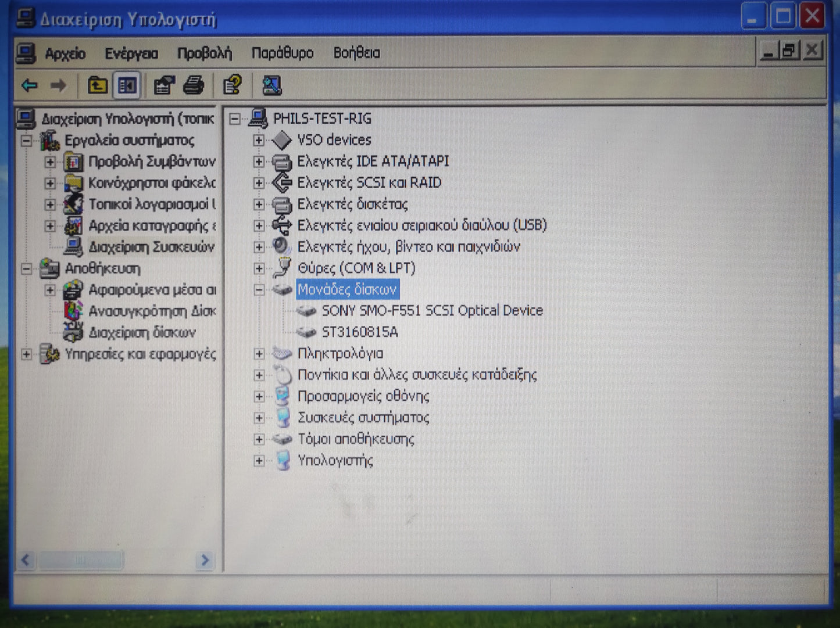Click the rightmost scan-for-changes toolbar icon
The height and width of the screenshot is (628, 840).
click(271, 85)
